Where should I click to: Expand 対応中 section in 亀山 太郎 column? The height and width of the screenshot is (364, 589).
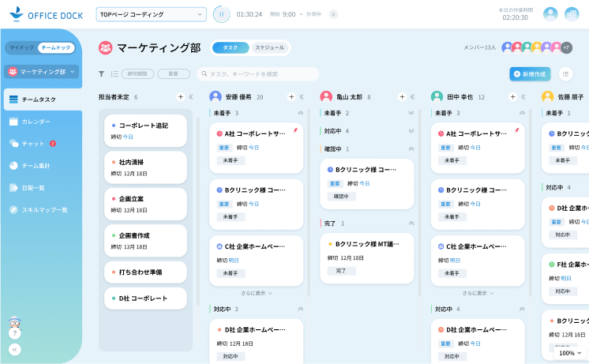pyautogui.click(x=411, y=131)
